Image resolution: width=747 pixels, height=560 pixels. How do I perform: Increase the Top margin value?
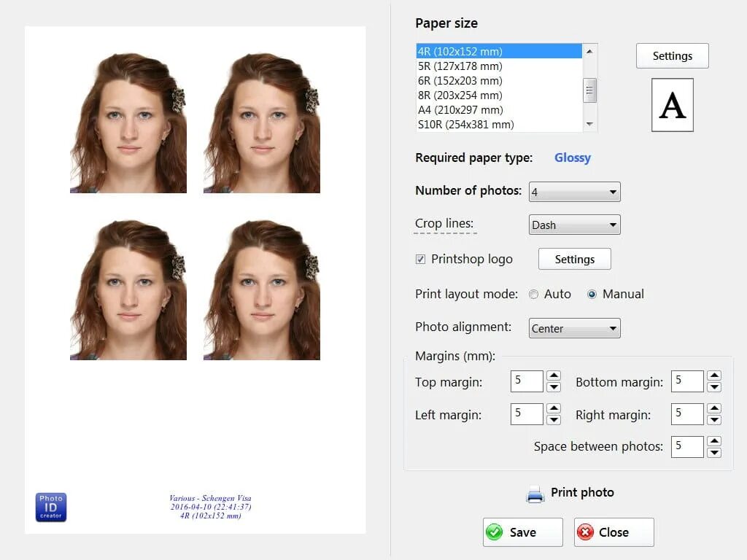tap(554, 376)
